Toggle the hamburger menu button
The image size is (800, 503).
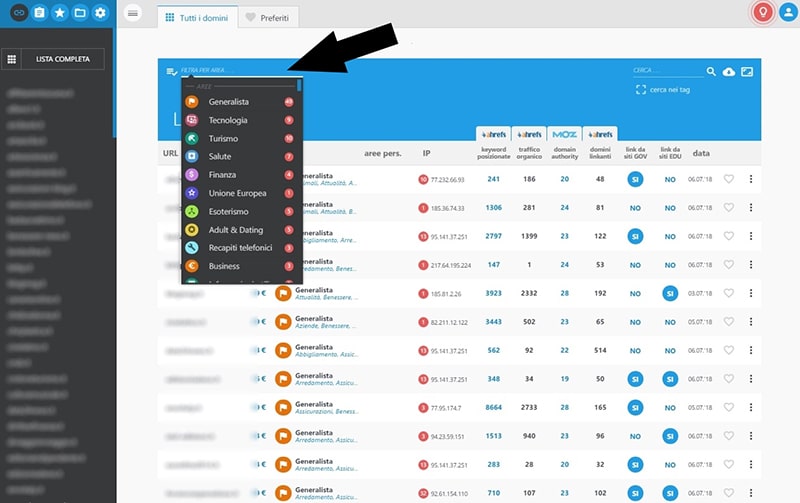click(x=134, y=13)
